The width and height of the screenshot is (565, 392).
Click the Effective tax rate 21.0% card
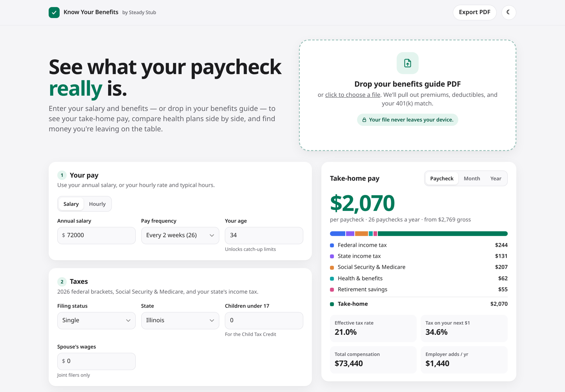pyautogui.click(x=373, y=328)
